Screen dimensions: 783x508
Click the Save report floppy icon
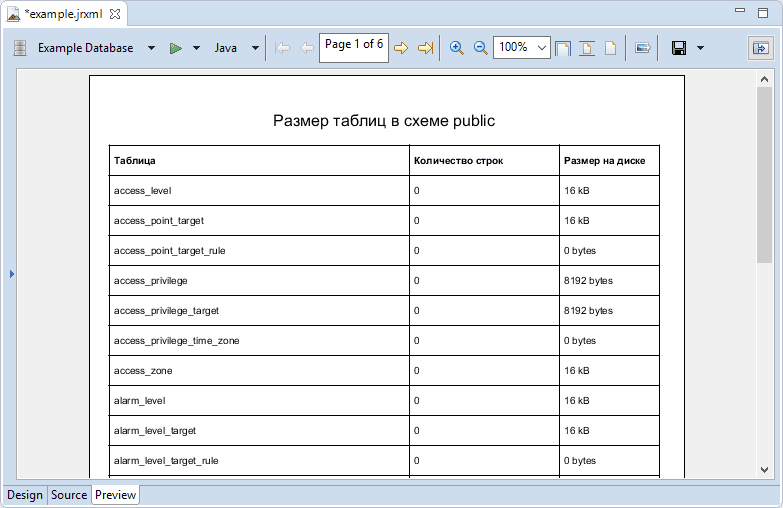pyautogui.click(x=679, y=48)
